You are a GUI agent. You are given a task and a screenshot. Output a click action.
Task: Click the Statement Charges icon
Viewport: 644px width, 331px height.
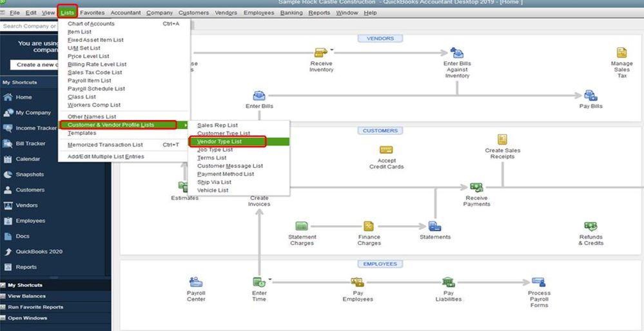point(302,226)
